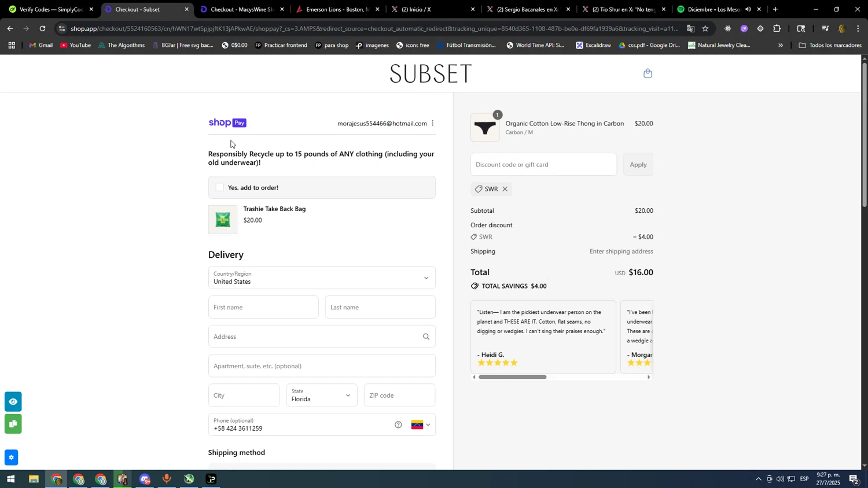Open Venezuela flag country code selector
The width and height of the screenshot is (868, 488).
coord(421,425)
